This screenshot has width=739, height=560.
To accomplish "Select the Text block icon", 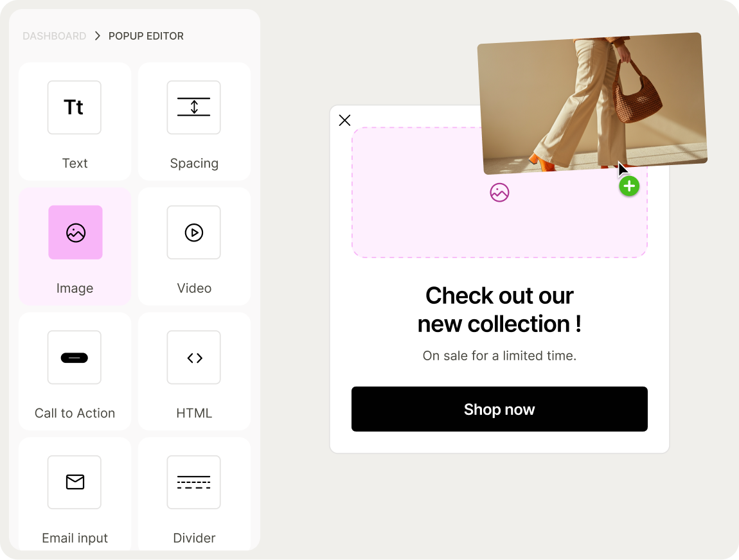I will click(75, 107).
